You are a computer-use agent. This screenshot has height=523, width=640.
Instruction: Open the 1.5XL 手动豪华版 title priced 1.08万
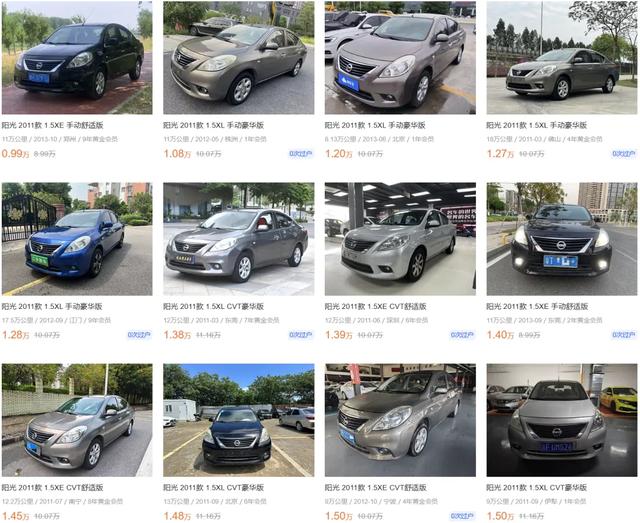point(214,125)
